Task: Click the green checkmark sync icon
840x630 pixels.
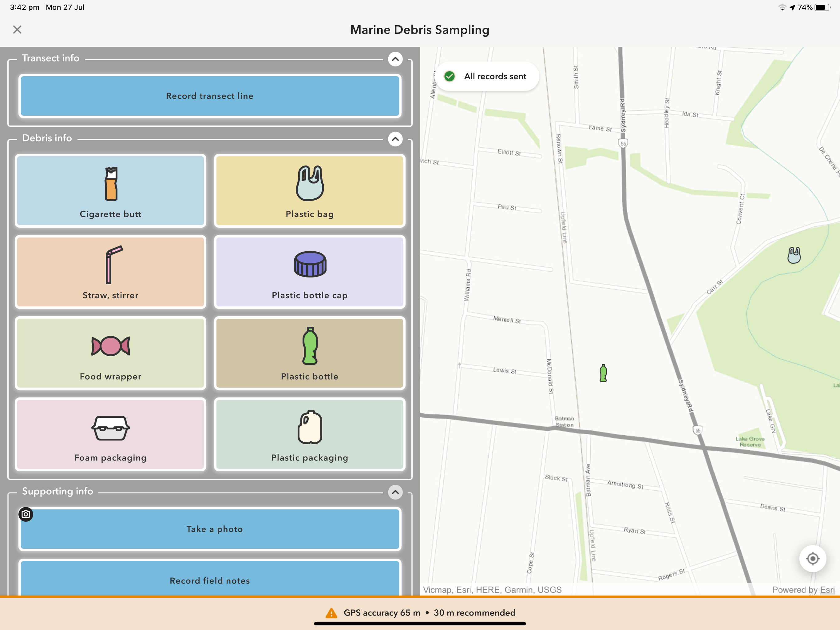Action: (449, 76)
